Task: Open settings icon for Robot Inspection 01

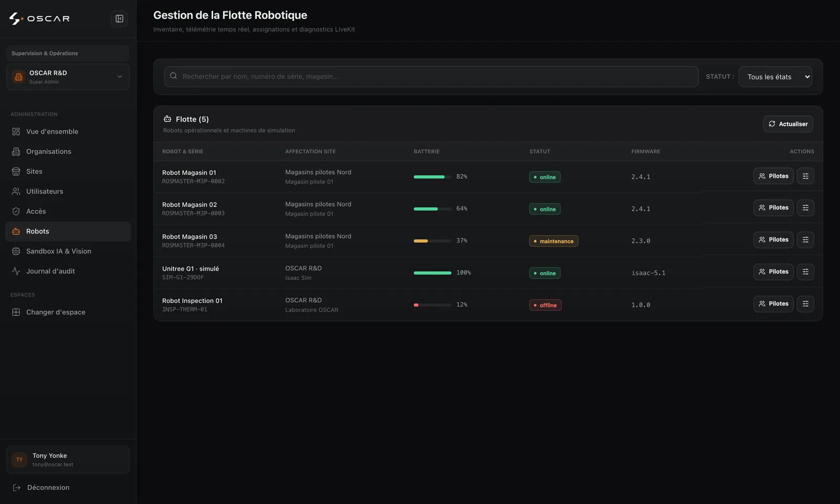Action: [805, 304]
